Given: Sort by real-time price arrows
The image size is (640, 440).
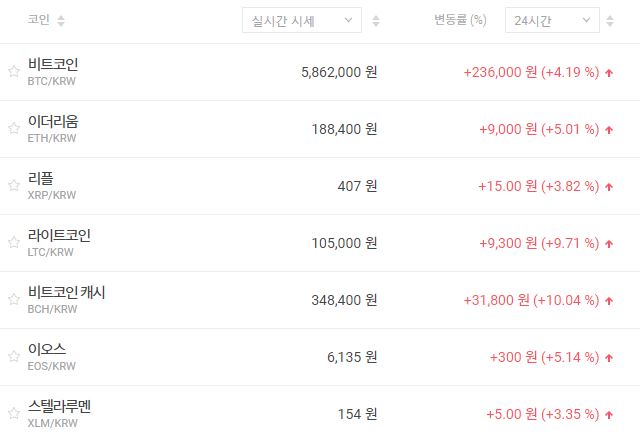Looking at the screenshot, I should 376,21.
